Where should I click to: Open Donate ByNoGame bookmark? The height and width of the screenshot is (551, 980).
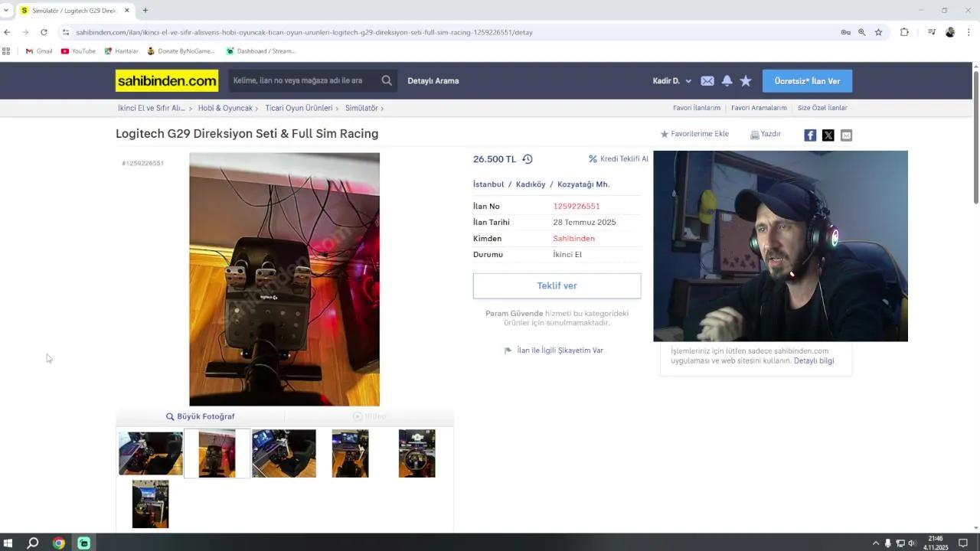click(x=181, y=51)
